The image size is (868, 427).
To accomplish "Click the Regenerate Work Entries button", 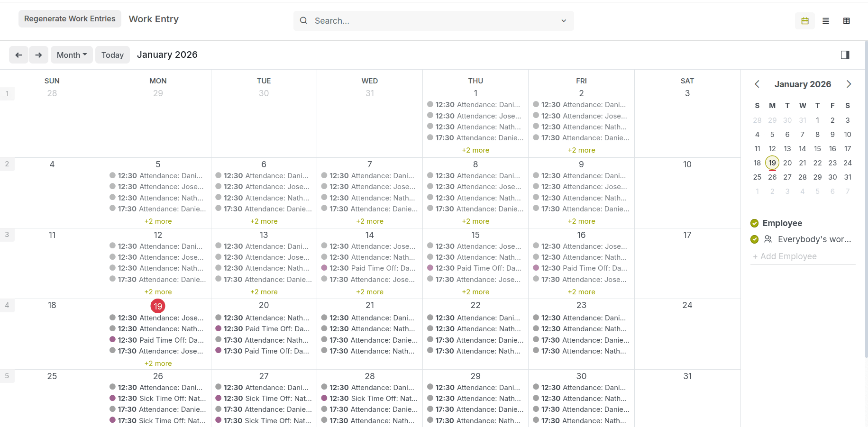I will pyautogui.click(x=69, y=18).
